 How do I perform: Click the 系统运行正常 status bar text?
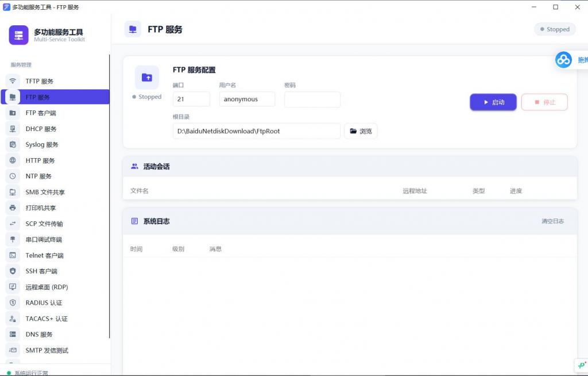coord(31,373)
